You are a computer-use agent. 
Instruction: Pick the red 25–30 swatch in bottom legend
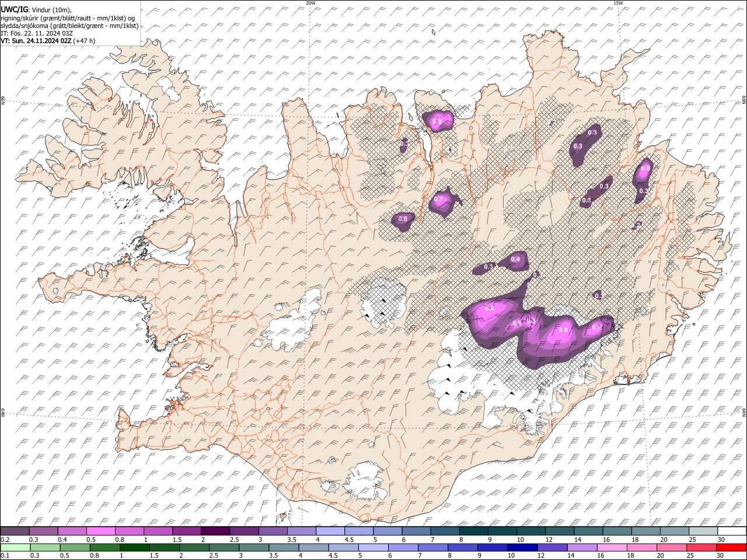point(732,547)
